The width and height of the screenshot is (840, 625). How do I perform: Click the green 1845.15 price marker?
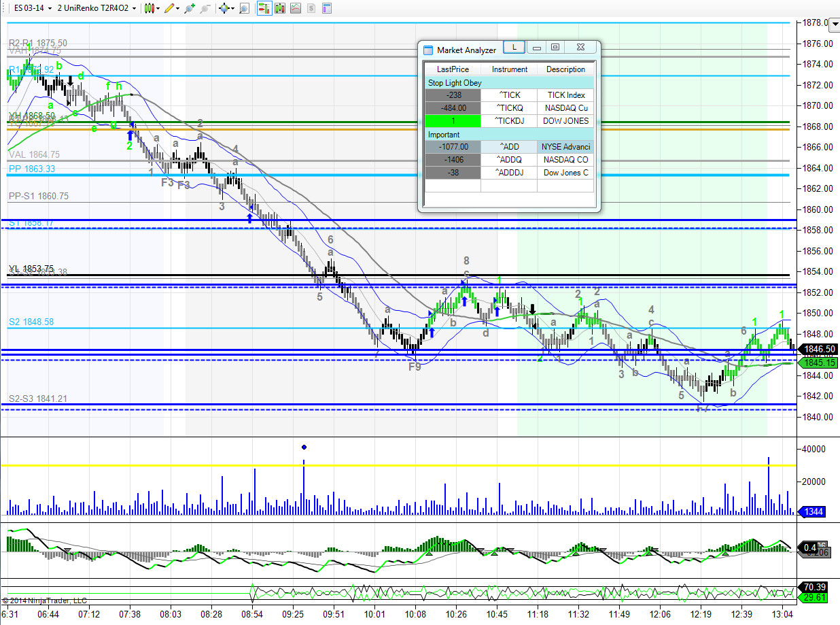tap(817, 363)
